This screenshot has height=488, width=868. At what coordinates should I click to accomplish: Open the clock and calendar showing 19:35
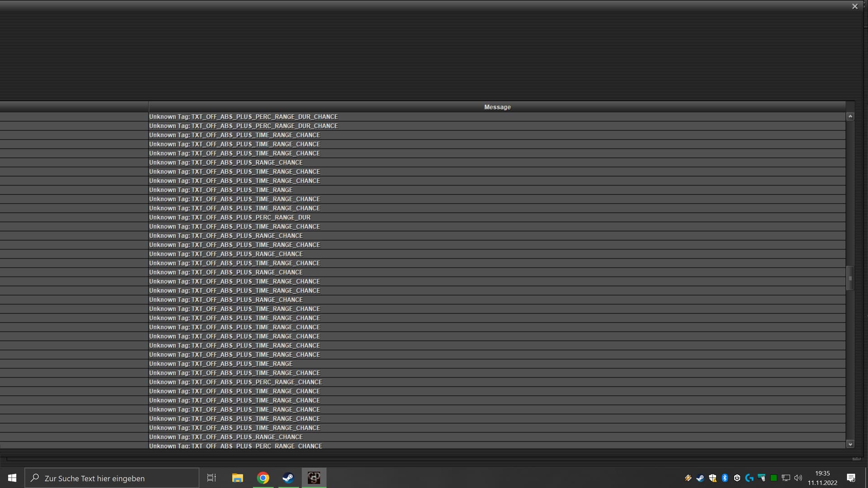(822, 478)
